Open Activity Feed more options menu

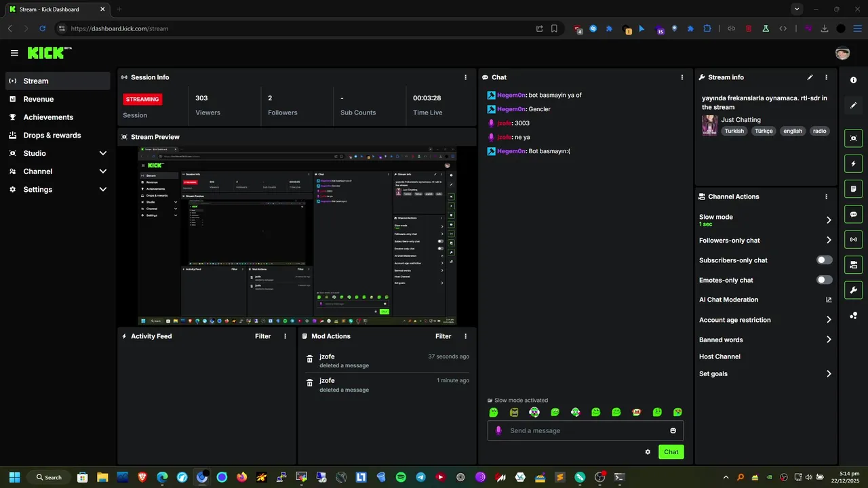(x=285, y=336)
